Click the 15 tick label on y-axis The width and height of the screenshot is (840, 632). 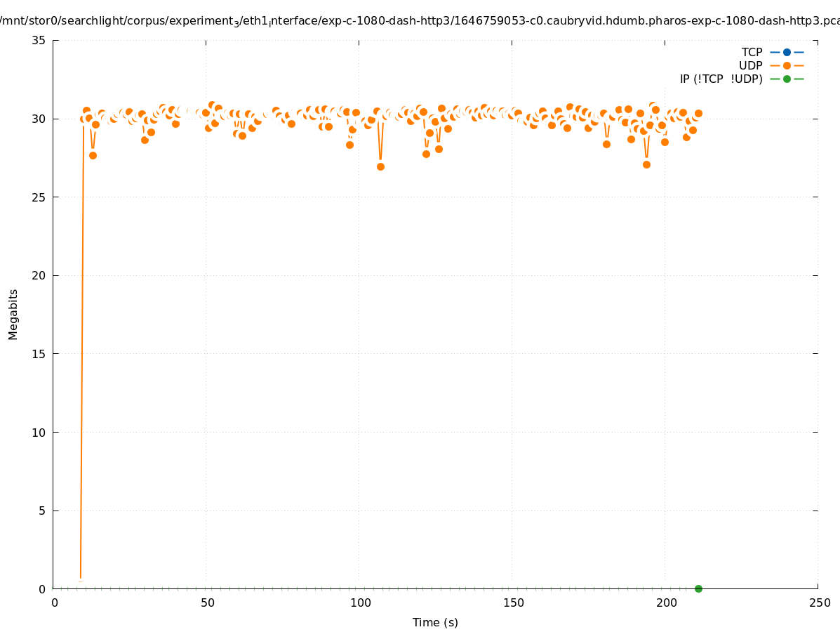pos(39,354)
